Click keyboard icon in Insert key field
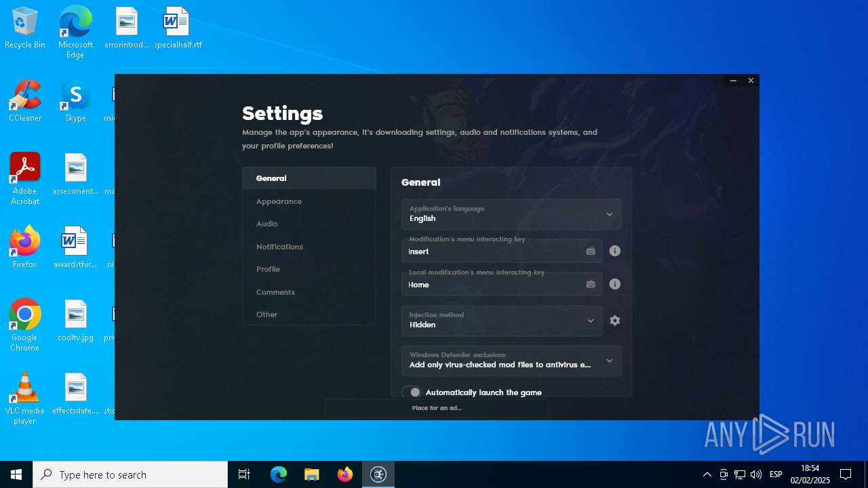 pos(591,251)
